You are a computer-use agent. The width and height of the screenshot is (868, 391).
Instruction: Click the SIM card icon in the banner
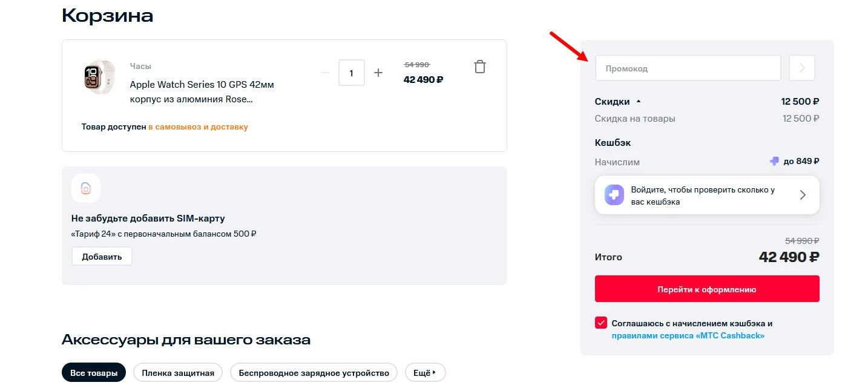pyautogui.click(x=85, y=188)
